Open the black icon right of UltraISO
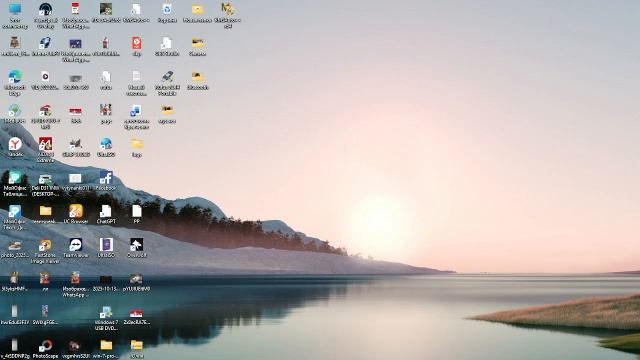The image size is (640, 360). click(136, 245)
